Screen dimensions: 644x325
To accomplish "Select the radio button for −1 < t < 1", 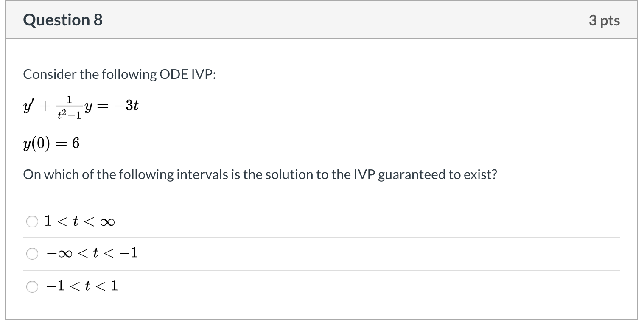I will (32, 286).
